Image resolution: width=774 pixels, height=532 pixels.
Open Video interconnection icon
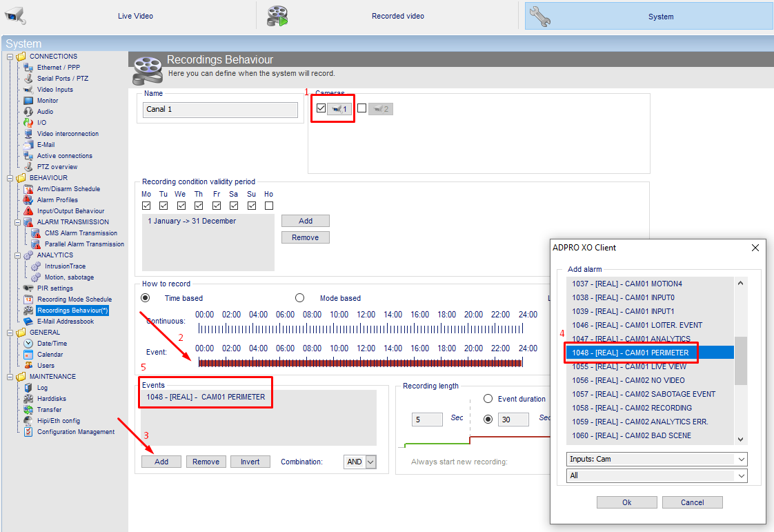[x=29, y=133]
